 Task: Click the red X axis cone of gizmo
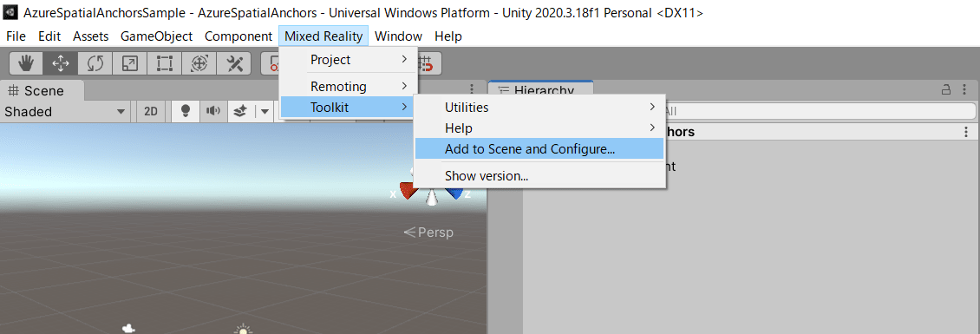[x=408, y=190]
